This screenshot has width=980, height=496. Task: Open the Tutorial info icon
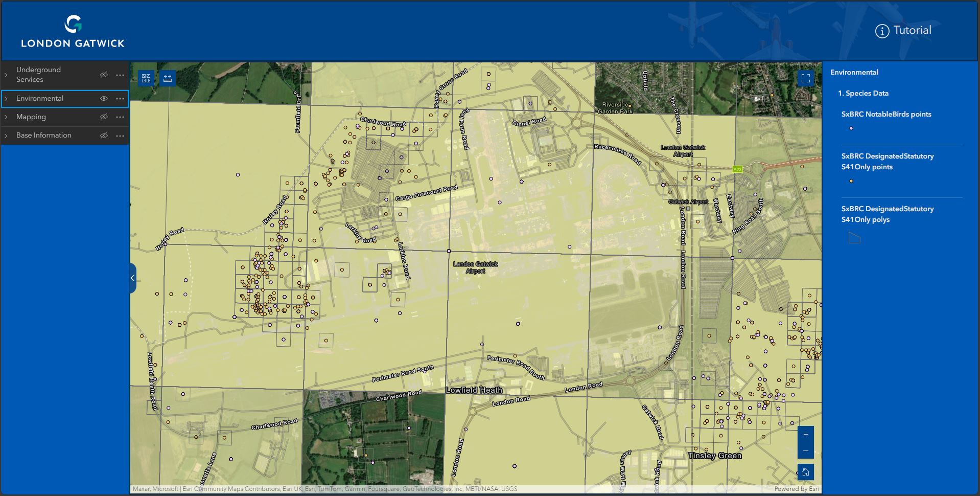[x=880, y=30]
